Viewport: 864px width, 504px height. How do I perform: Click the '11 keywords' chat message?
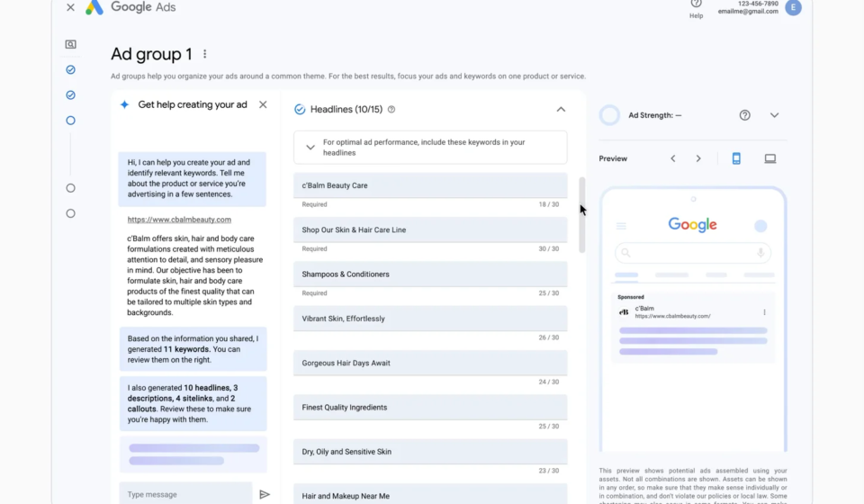coord(193,349)
